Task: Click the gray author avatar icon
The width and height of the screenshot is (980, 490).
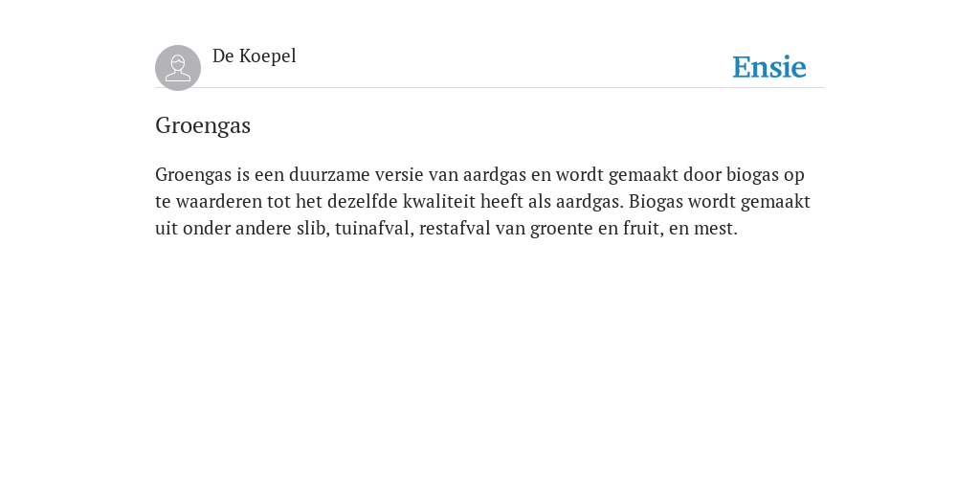Action: [178, 68]
